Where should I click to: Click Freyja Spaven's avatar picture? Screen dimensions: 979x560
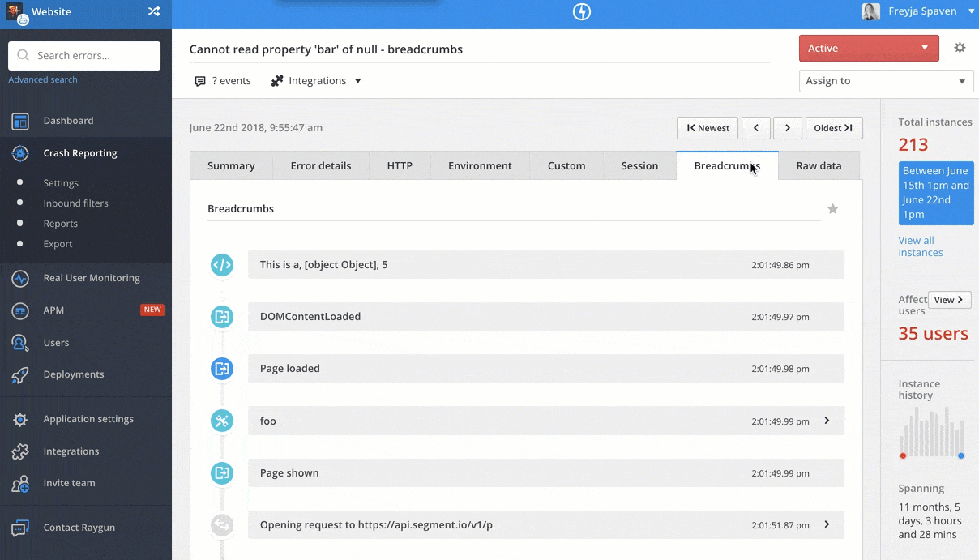[x=871, y=11]
